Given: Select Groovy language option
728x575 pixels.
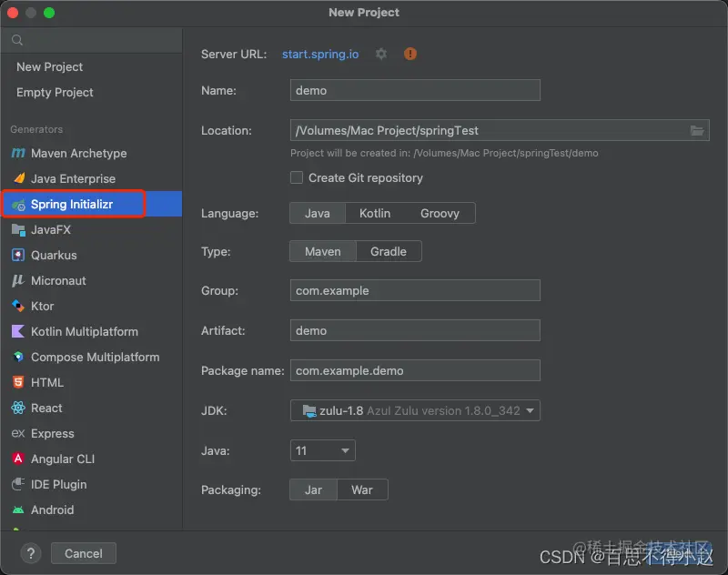Looking at the screenshot, I should click(x=440, y=213).
